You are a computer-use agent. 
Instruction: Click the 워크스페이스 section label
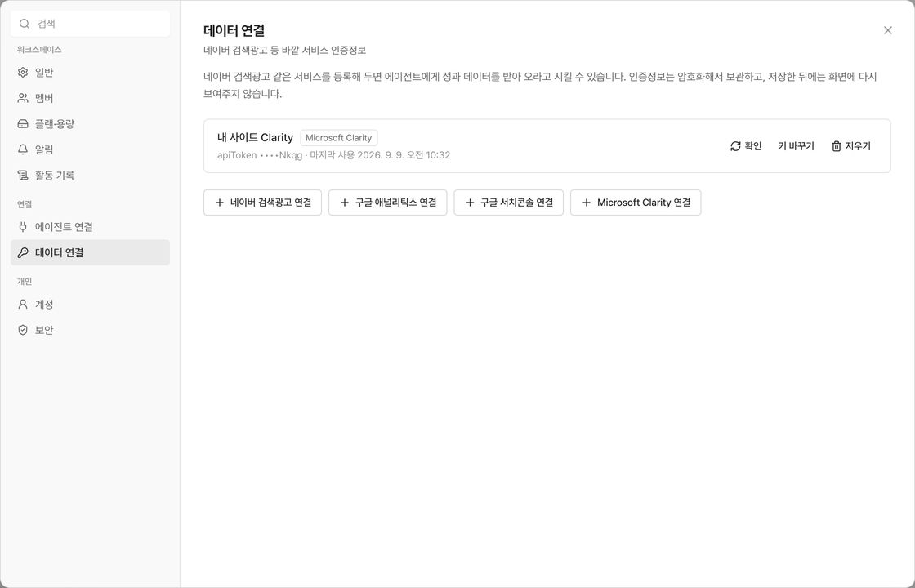point(39,50)
